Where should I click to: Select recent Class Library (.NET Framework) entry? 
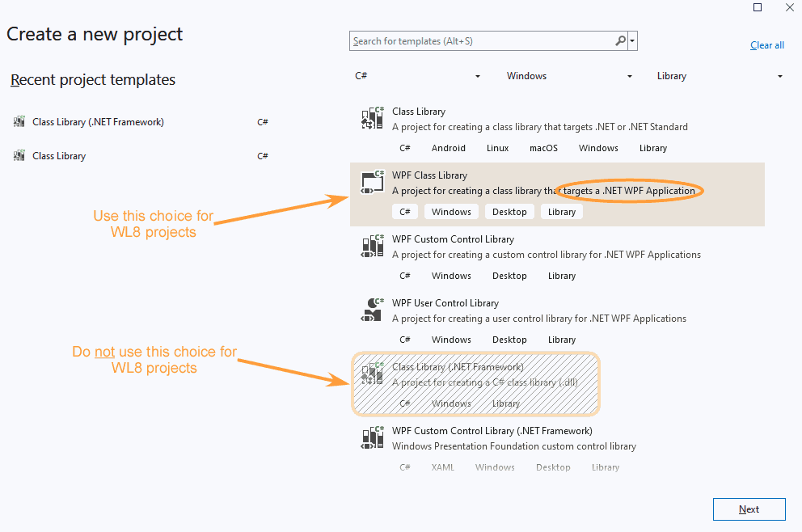point(98,122)
